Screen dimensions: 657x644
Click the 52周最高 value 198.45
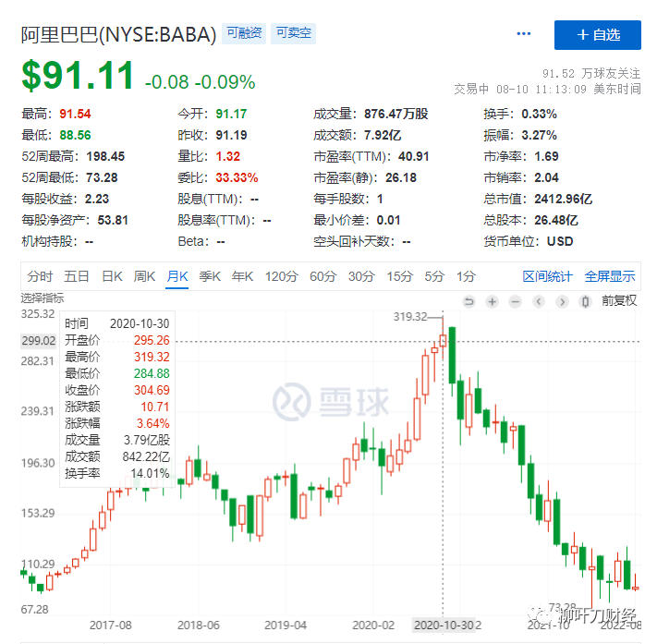pos(105,157)
